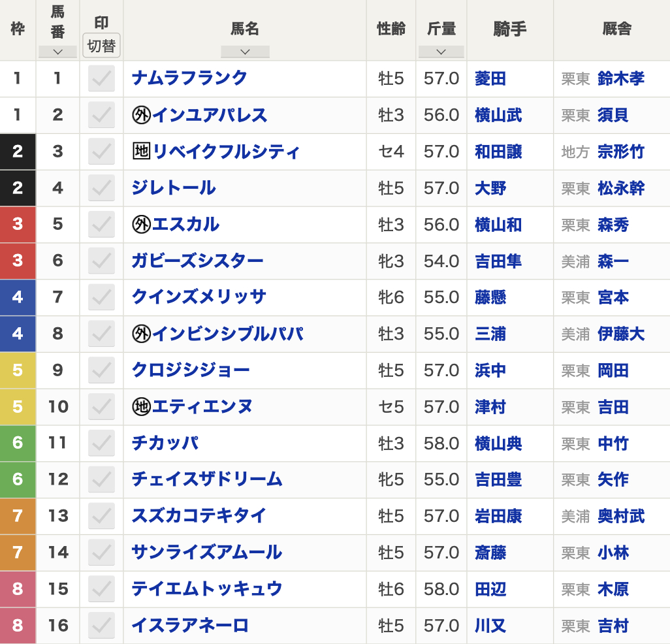Open the 馬名 sort dropdown arrow
The height and width of the screenshot is (644, 670).
coord(245,52)
